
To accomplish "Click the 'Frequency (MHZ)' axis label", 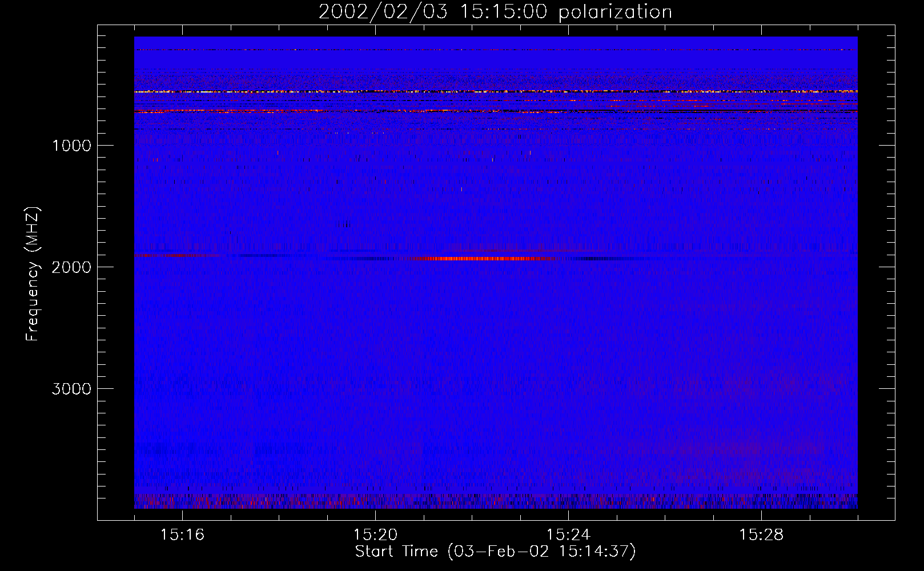I will [33, 274].
